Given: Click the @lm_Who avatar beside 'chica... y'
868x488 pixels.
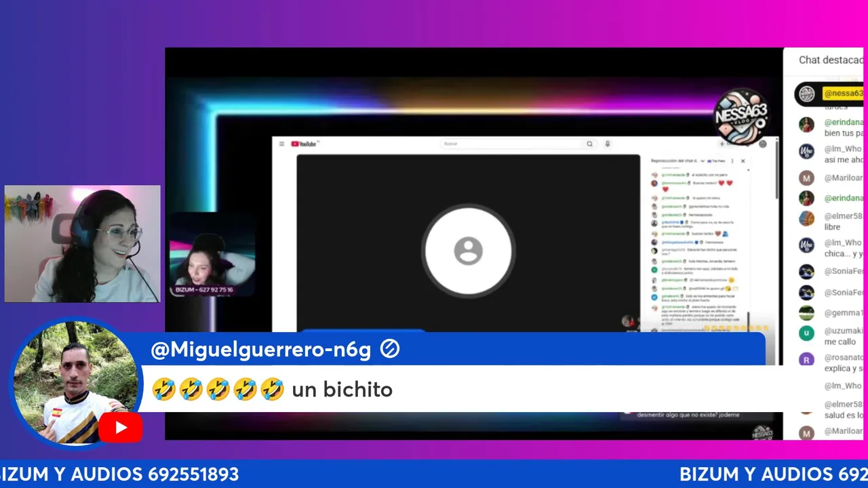Looking at the screenshot, I should tap(806, 245).
